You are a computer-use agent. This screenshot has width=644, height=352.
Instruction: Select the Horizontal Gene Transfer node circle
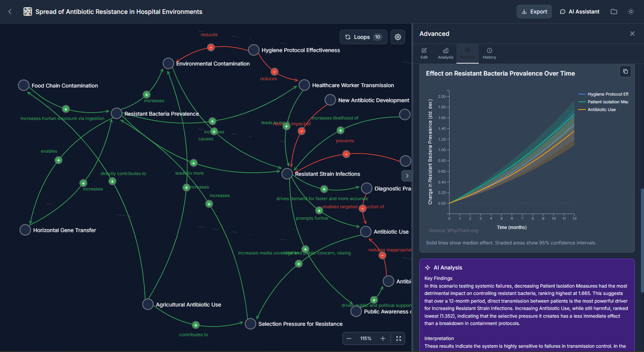click(25, 230)
